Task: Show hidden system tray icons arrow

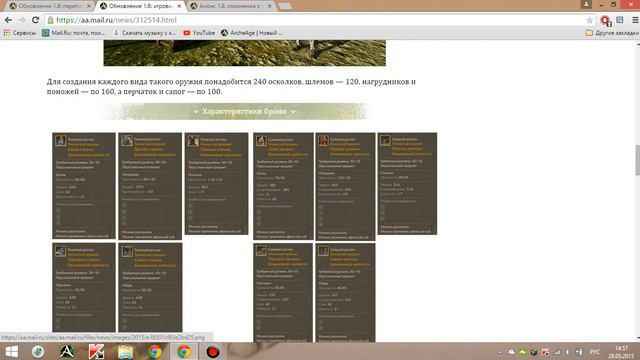Action: [500, 352]
